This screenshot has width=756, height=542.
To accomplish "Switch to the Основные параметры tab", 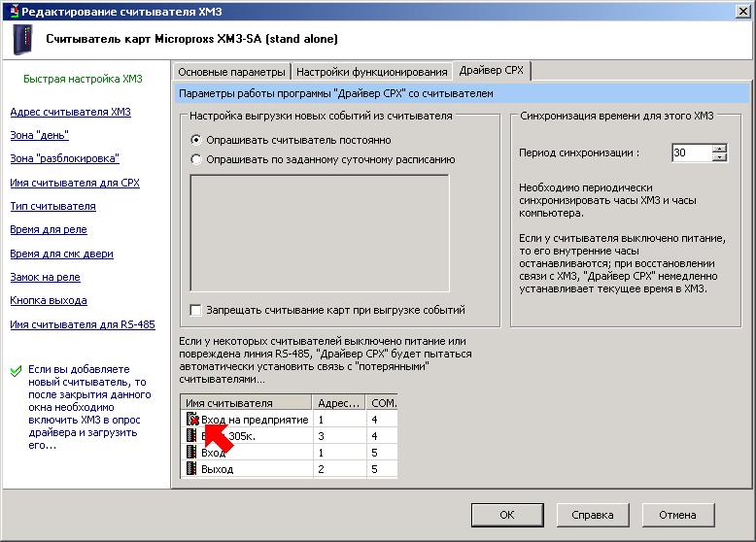I will (x=232, y=72).
